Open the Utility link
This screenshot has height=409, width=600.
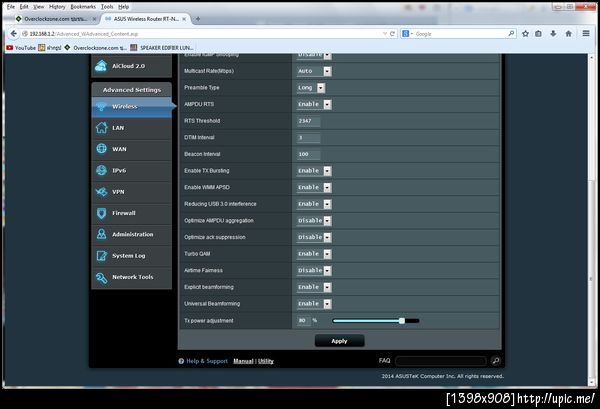coord(266,361)
